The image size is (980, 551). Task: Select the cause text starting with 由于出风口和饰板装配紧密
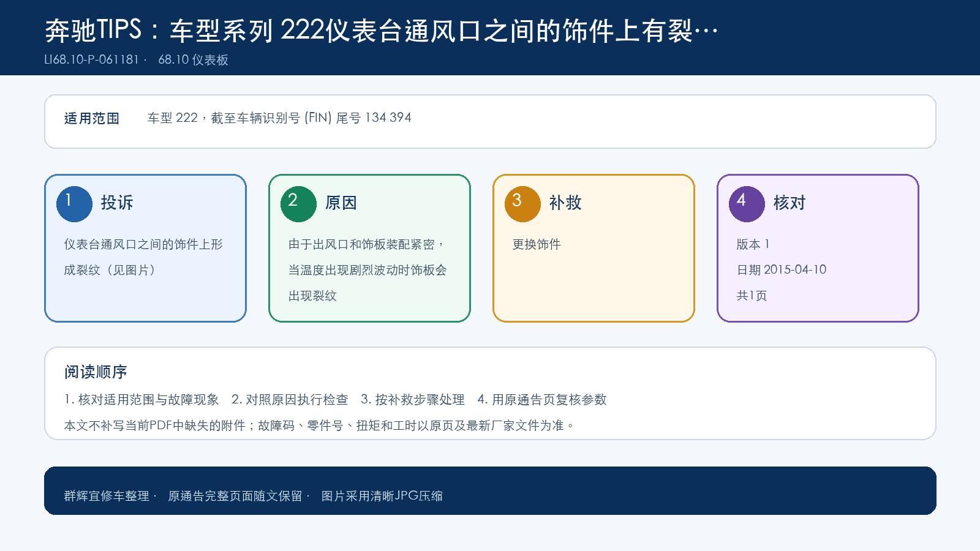click(367, 270)
